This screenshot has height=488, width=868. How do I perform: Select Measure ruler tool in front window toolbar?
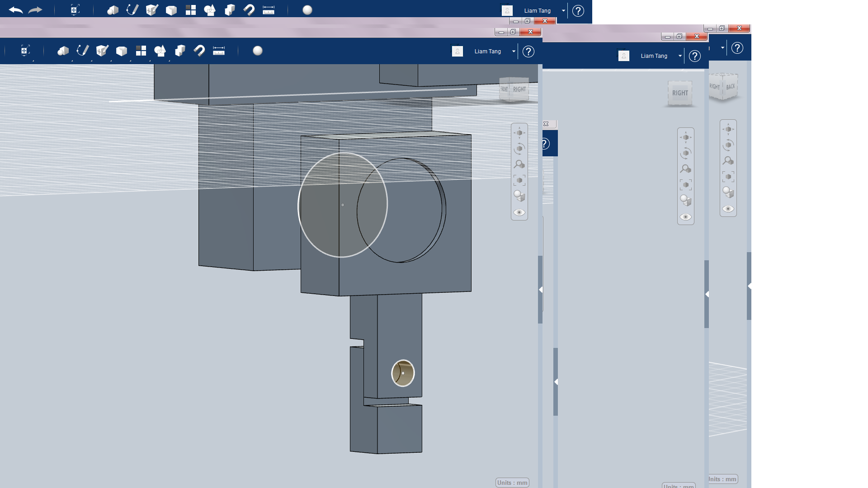point(219,51)
